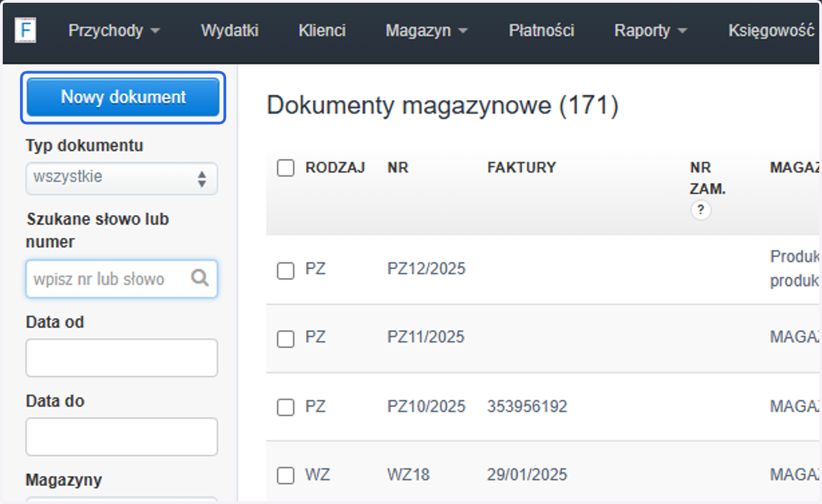Check the PZ10/2025 row checkbox
Screen dimensions: 822x504
point(286,407)
